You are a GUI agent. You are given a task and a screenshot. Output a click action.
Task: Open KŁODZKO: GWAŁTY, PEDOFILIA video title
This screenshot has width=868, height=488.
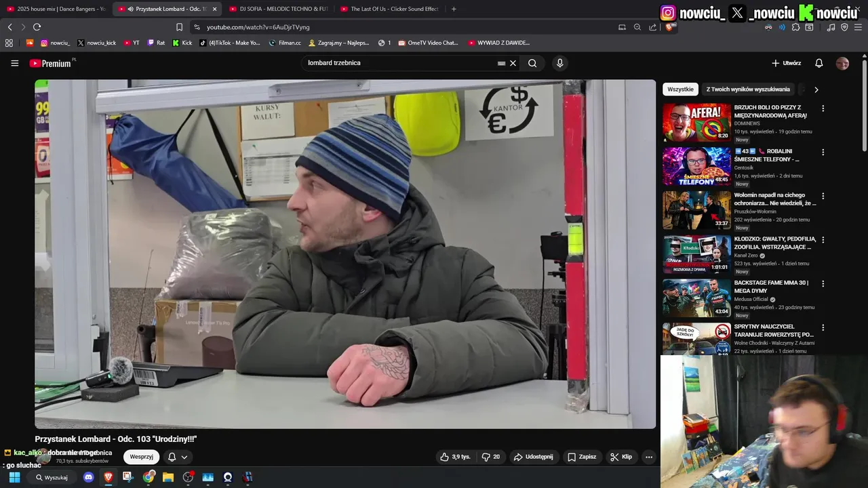(x=774, y=243)
